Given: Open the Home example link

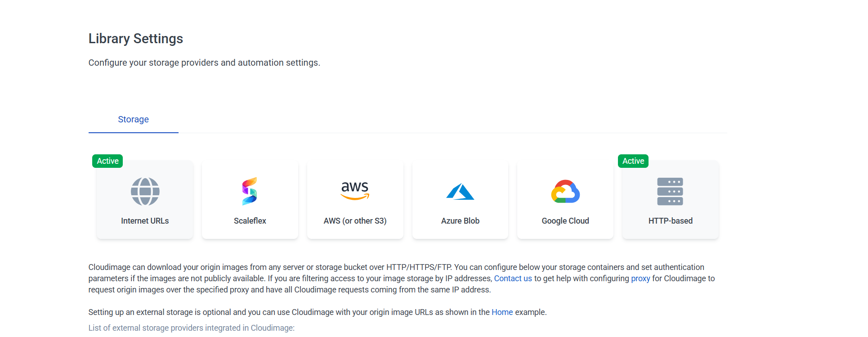Looking at the screenshot, I should click(x=502, y=312).
